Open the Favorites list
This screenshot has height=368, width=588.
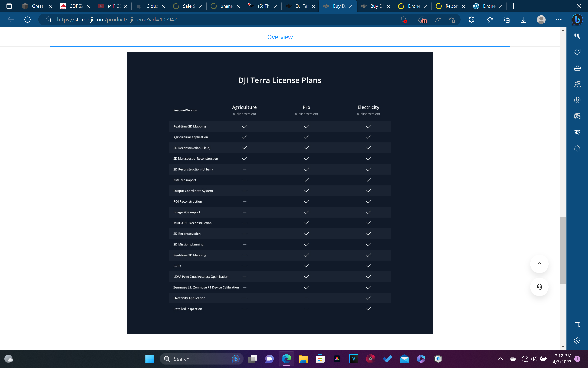click(490, 19)
